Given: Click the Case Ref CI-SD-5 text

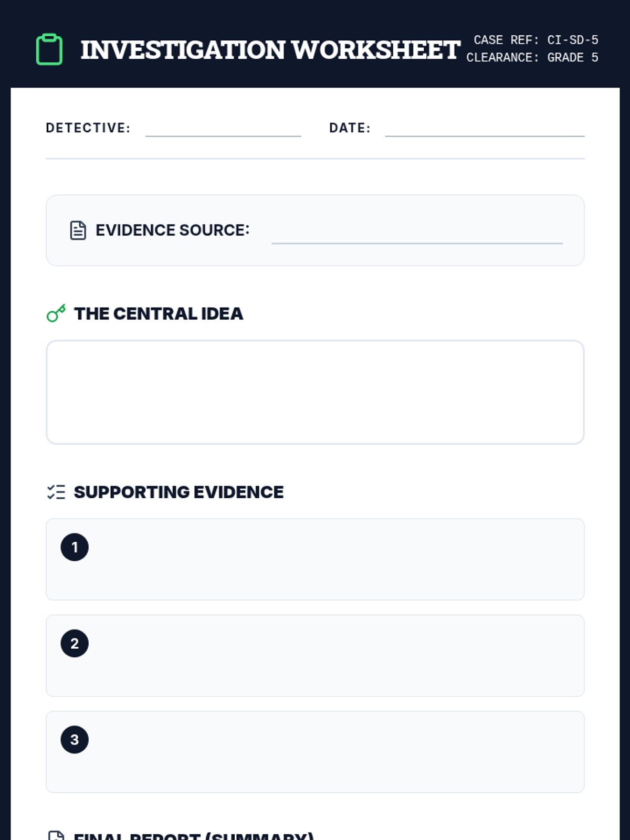Looking at the screenshot, I should 536,40.
